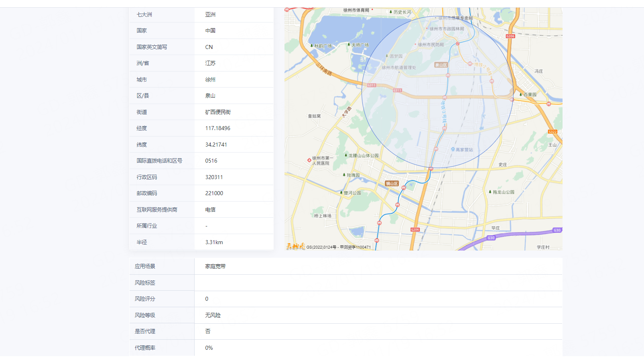Select the longitude value 117.18496
This screenshot has height=363, width=644.
(218, 128)
